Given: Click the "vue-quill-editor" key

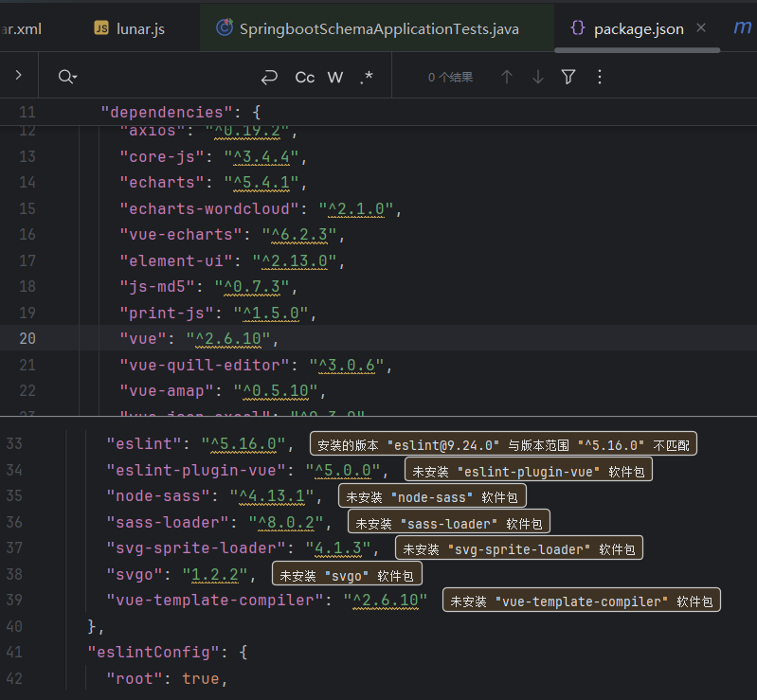Looking at the screenshot, I should [205, 365].
